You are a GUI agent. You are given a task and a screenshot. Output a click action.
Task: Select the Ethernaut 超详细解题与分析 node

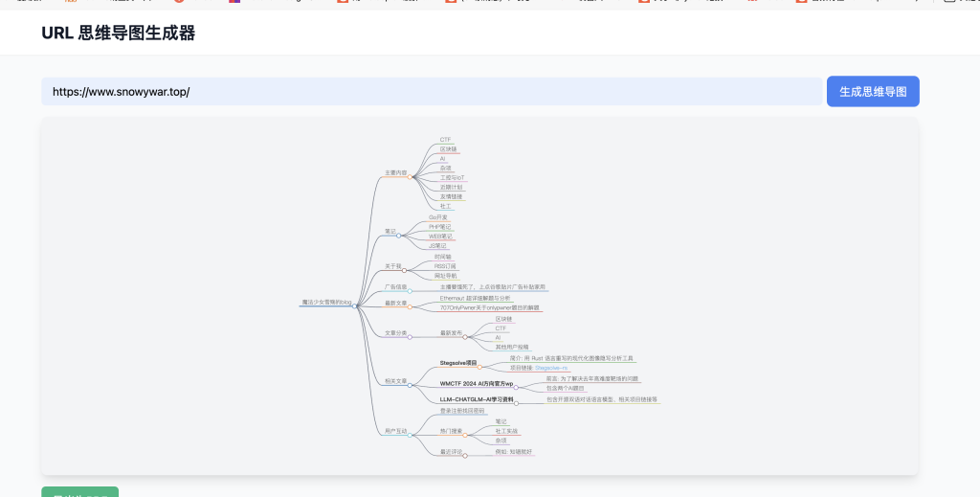[475, 298]
